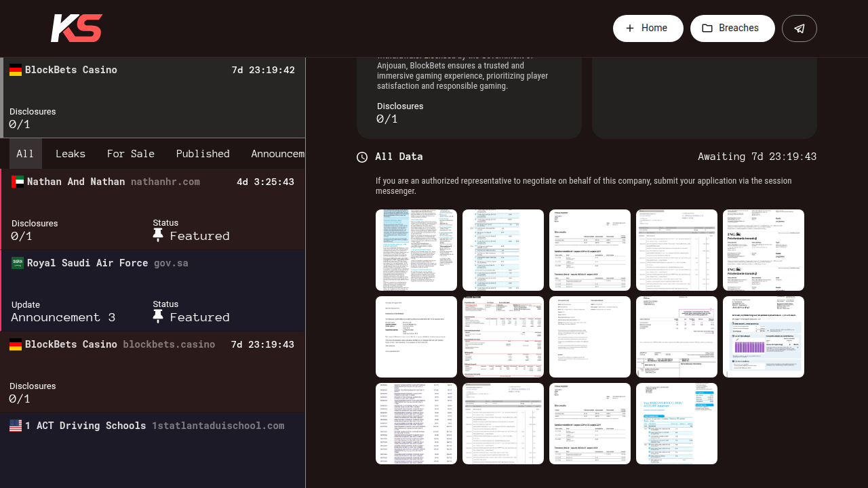868x488 pixels.
Task: Click the 4d 3:25:43 timer
Action: 265,182
